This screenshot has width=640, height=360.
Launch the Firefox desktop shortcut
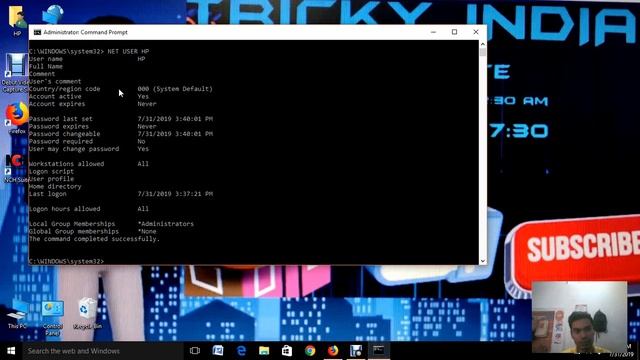click(16, 118)
